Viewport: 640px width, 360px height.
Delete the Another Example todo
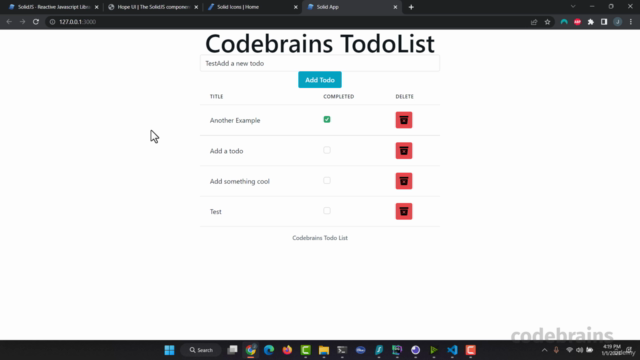pyautogui.click(x=404, y=120)
